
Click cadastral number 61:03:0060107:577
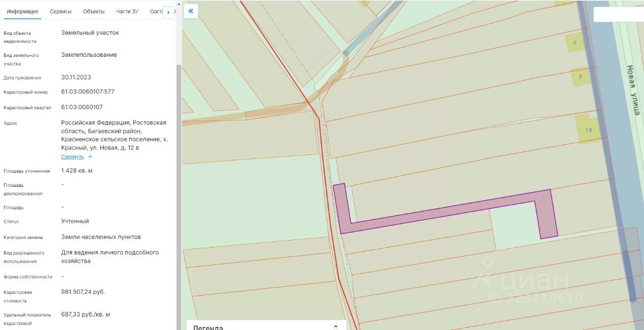point(88,92)
